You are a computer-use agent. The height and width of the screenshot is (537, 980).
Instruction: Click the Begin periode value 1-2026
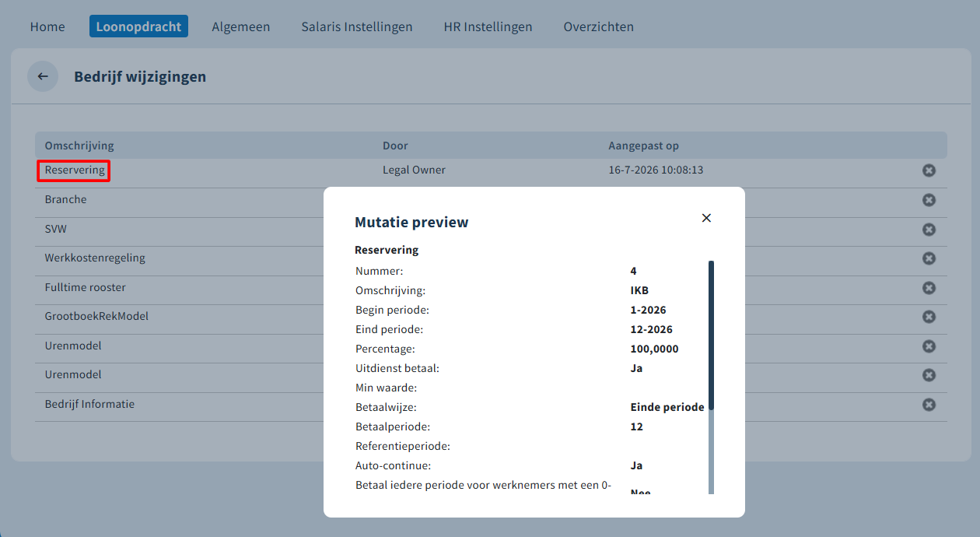pos(648,310)
